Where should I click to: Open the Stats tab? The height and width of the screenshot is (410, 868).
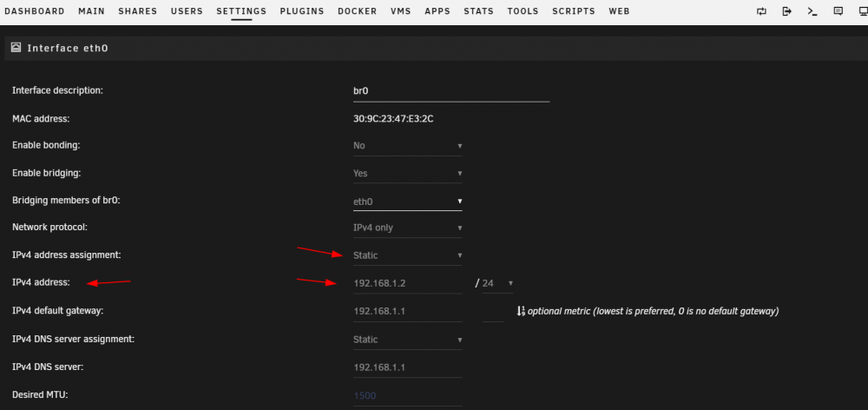click(x=479, y=11)
